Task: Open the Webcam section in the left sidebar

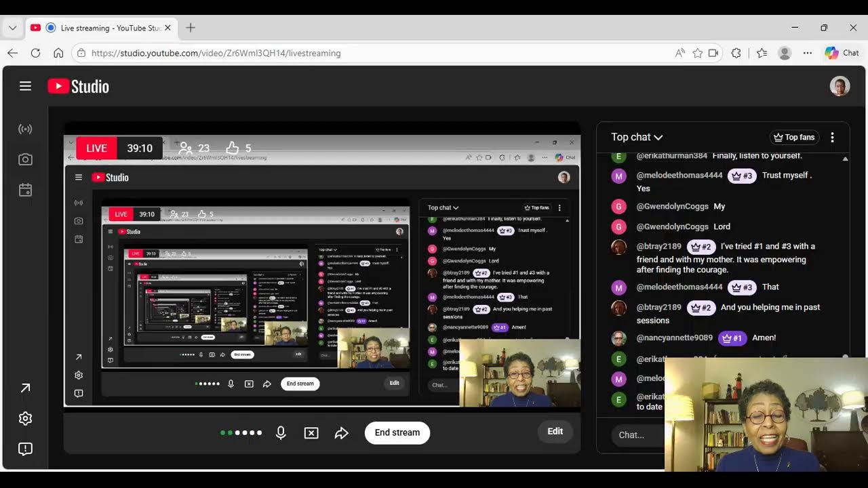Action: tap(25, 159)
